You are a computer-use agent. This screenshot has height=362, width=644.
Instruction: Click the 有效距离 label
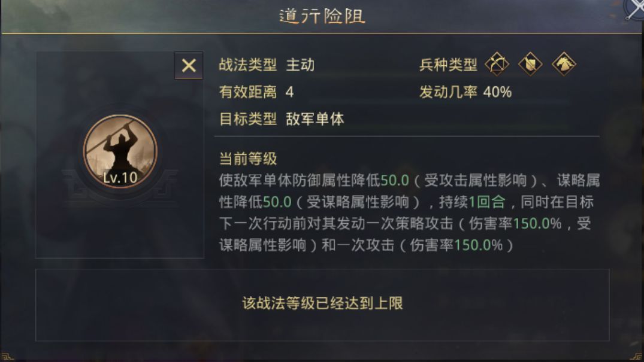coord(248,92)
